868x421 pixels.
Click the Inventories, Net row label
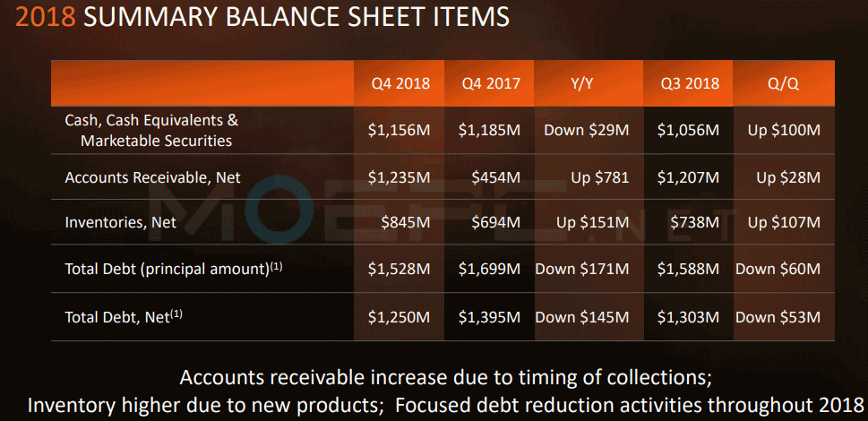121,222
